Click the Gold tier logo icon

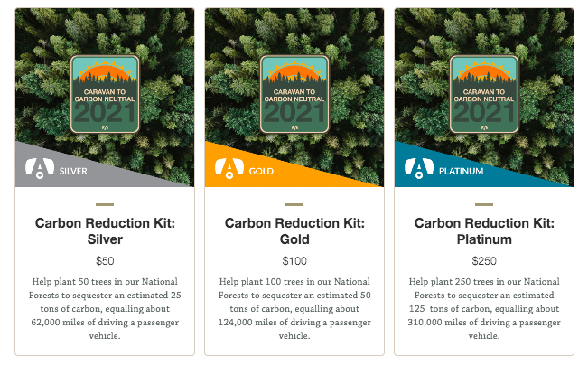(x=226, y=167)
